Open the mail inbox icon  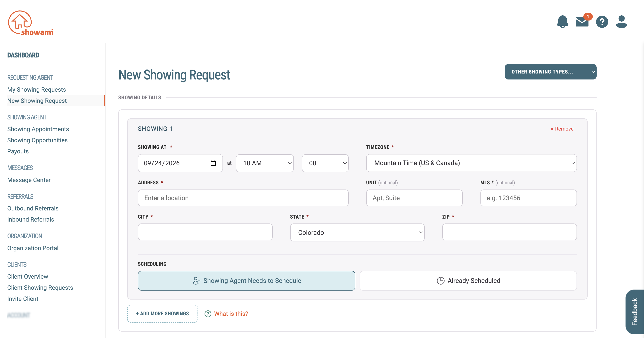tap(582, 22)
